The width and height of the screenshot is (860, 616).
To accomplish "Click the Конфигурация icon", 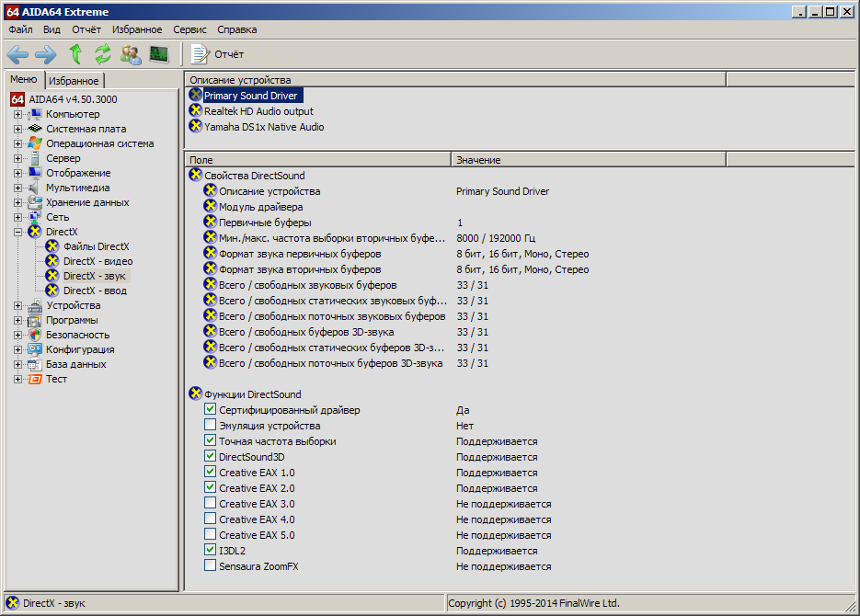I will click(x=35, y=349).
